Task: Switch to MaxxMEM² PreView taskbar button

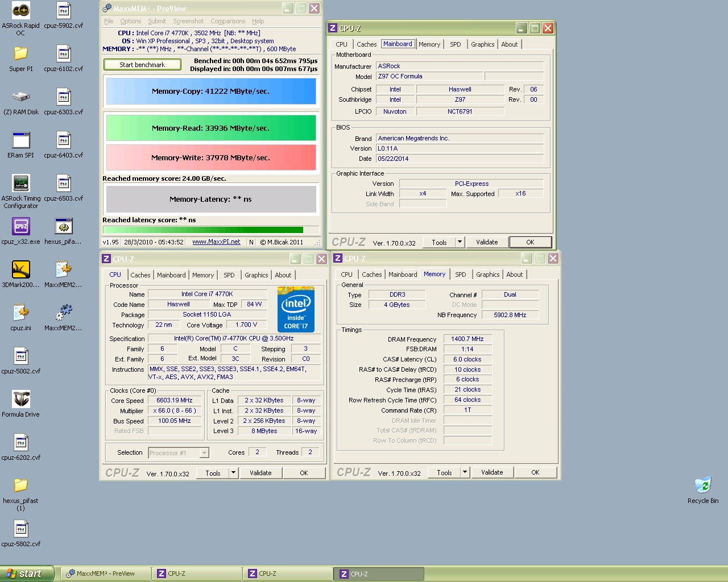Action: [x=106, y=573]
